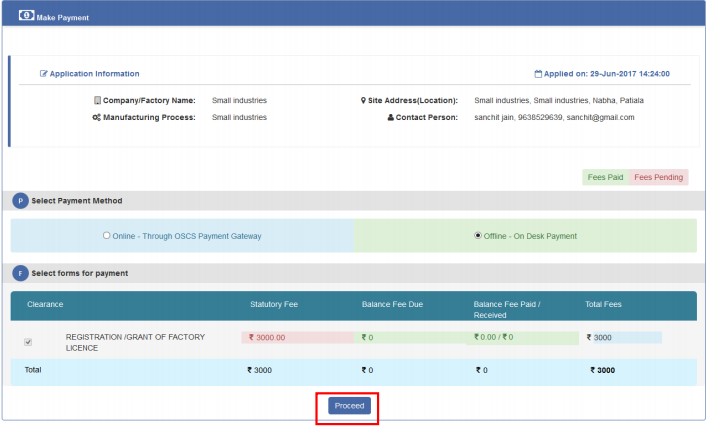Click the calendar icon beside Applied on
The width and height of the screenshot is (706, 426).
538,74
